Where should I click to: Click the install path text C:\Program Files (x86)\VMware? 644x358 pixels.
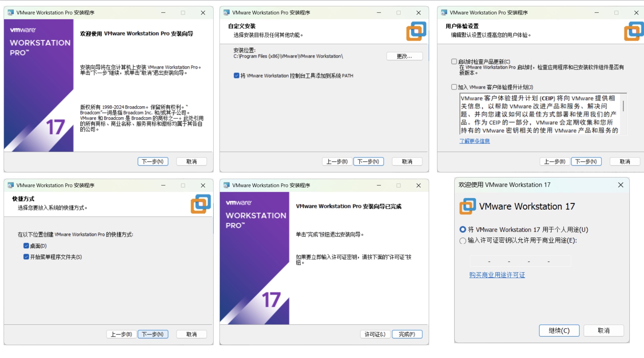[288, 56]
